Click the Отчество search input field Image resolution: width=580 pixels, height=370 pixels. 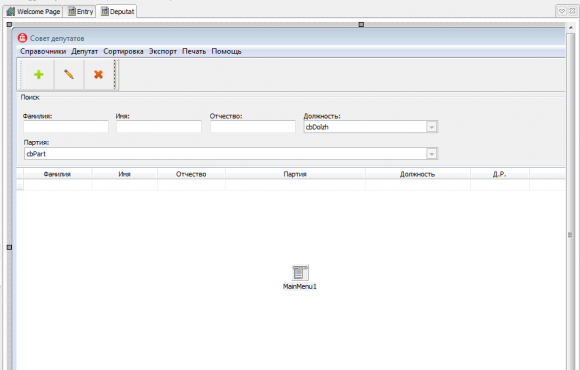(253, 127)
